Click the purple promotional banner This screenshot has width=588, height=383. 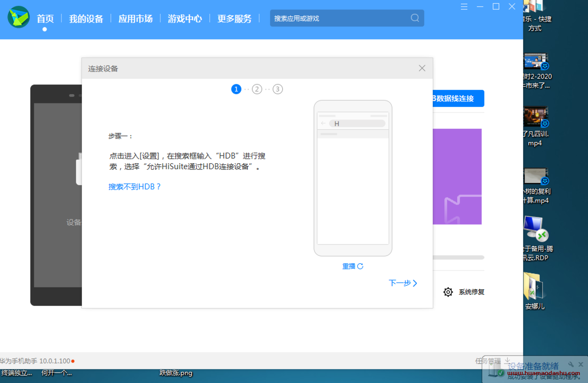(457, 177)
